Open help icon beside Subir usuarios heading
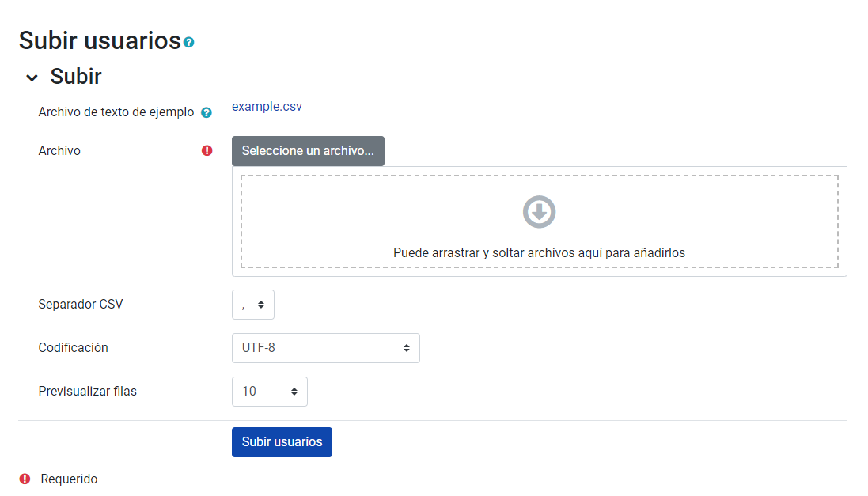This screenshot has height=496, width=868. tap(188, 42)
